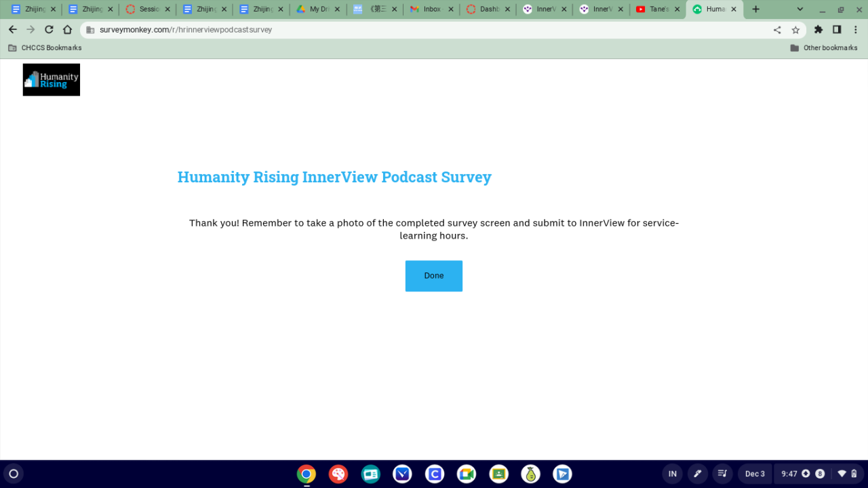This screenshot has width=868, height=488.
Task: Close the Inbox tab
Action: pyautogui.click(x=451, y=9)
